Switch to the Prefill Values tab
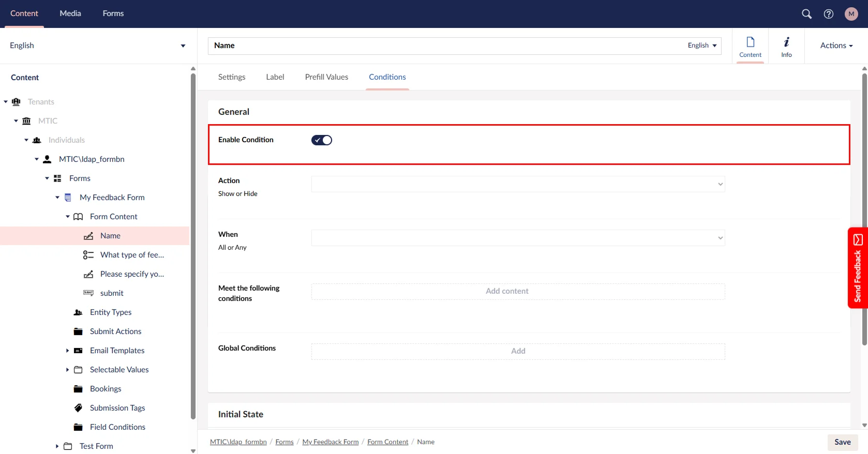This screenshot has width=868, height=454. tap(326, 77)
